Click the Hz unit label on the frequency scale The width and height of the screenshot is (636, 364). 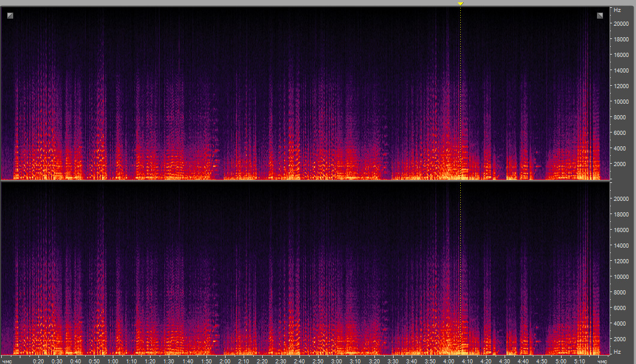point(617,10)
